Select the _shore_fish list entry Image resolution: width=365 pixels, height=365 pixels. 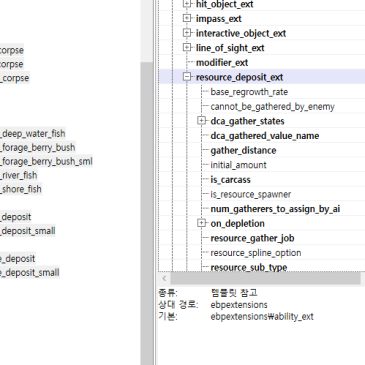point(21,189)
